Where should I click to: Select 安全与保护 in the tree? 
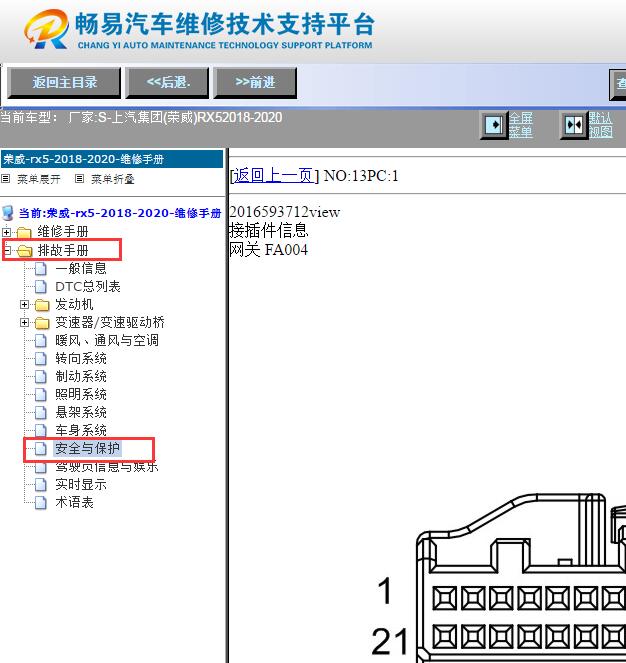(88, 449)
